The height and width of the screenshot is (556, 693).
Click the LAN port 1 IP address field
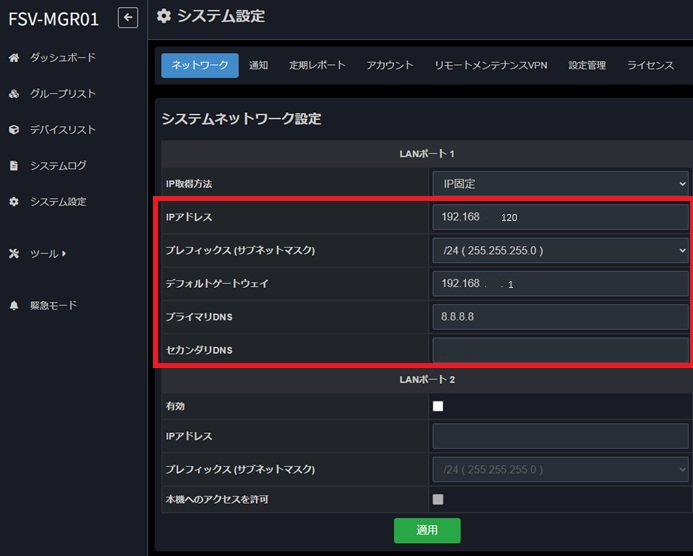coord(560,217)
